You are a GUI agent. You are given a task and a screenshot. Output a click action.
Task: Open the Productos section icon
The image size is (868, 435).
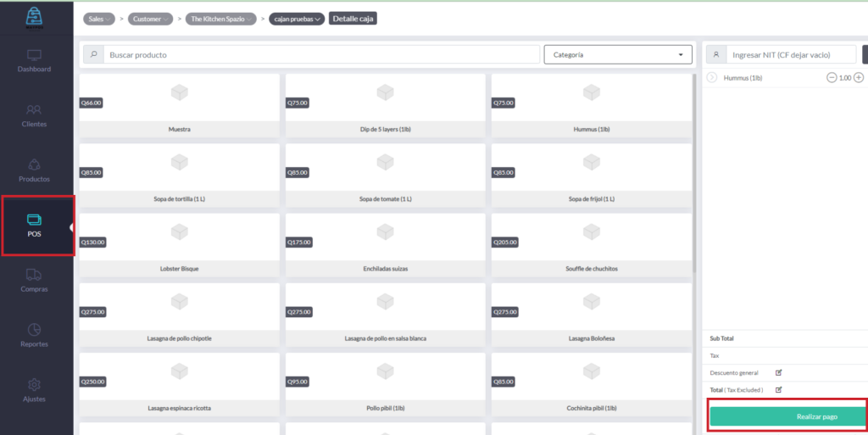point(34,165)
